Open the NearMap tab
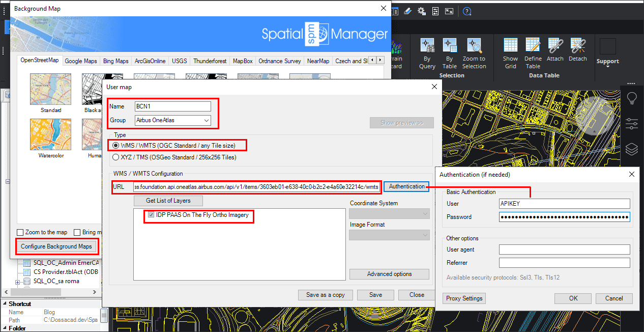644x332 pixels. click(318, 61)
